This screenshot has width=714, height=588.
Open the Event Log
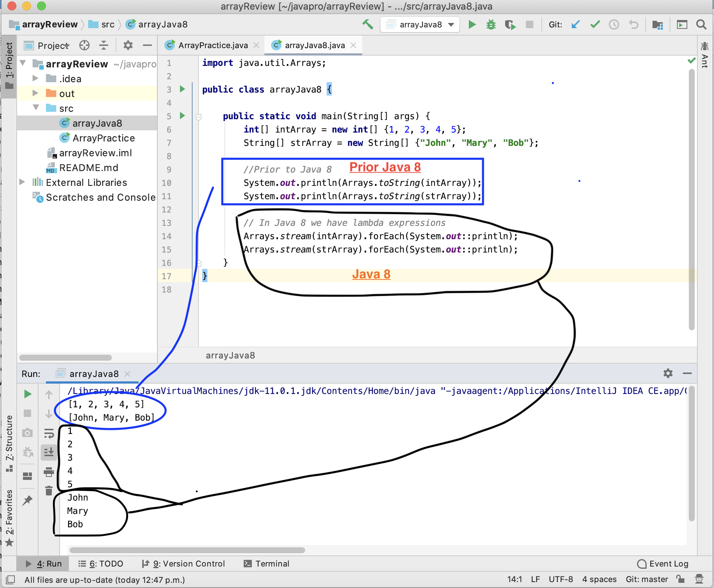[663, 564]
